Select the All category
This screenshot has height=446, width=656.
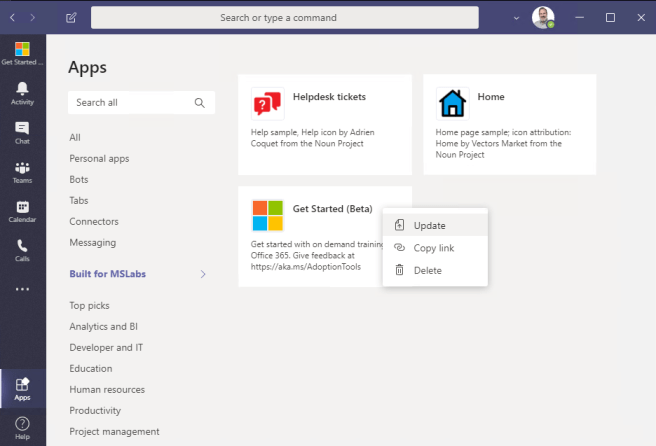pos(75,137)
